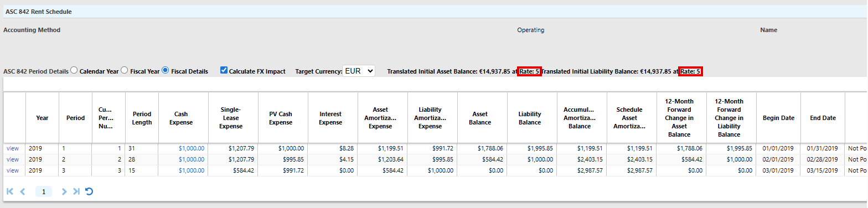Go to first page of the grid

[x=10, y=191]
